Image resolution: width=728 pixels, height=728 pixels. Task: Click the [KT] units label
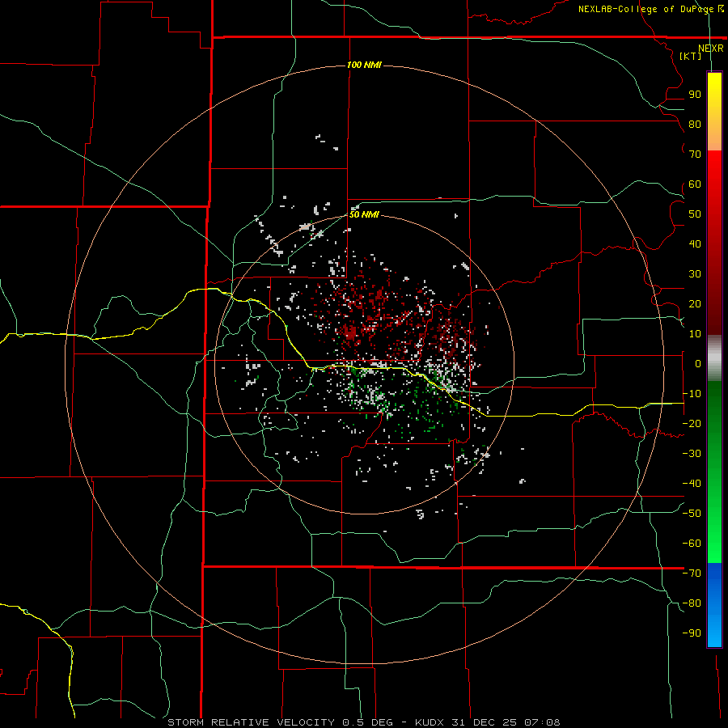[690, 56]
